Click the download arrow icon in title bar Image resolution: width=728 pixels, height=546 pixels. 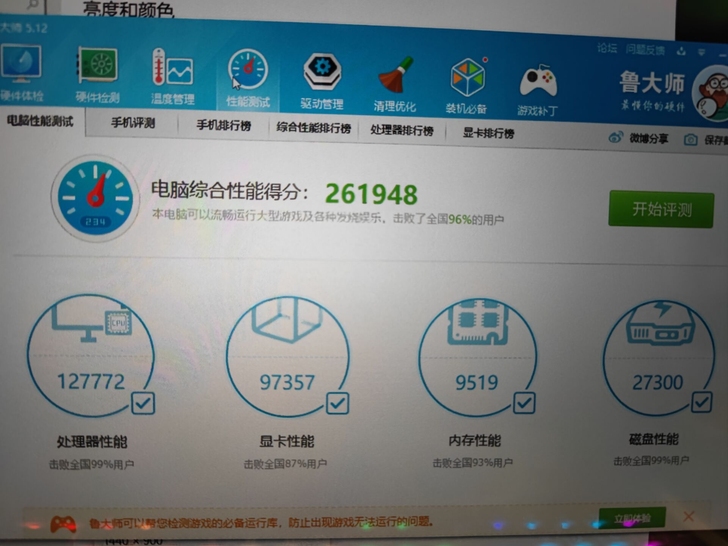click(x=681, y=51)
